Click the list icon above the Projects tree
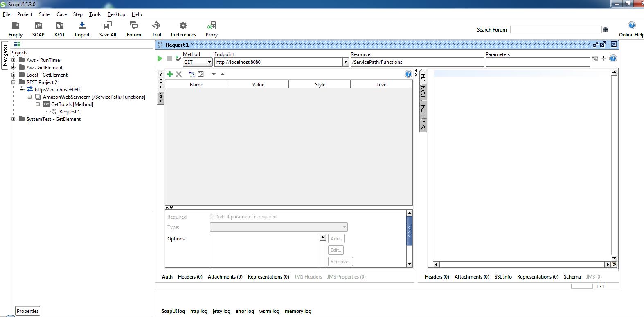 (x=17, y=44)
